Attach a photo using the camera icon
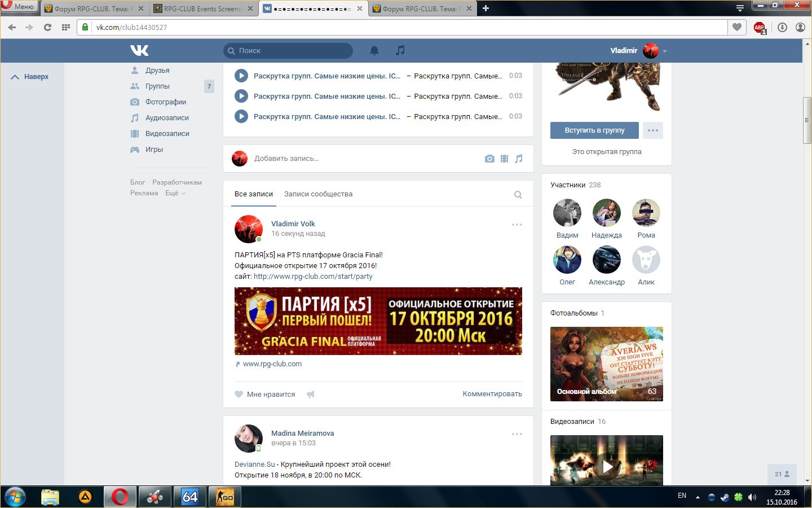 489,159
